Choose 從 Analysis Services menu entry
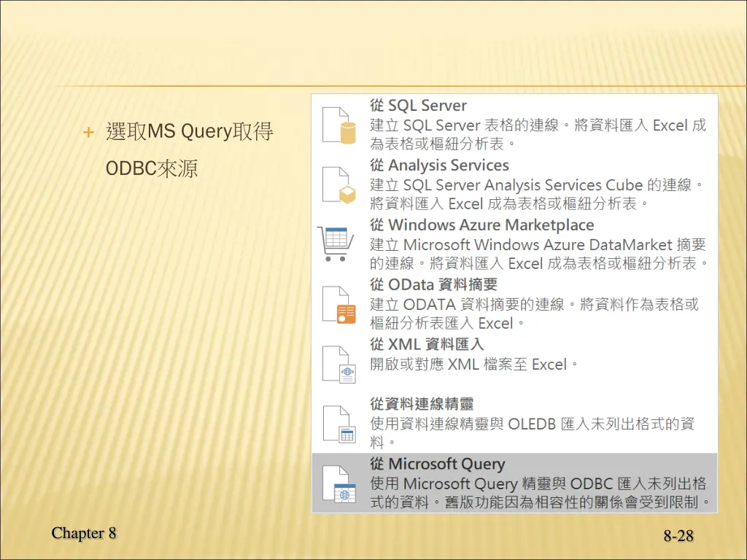The width and height of the screenshot is (747, 560). click(514, 184)
